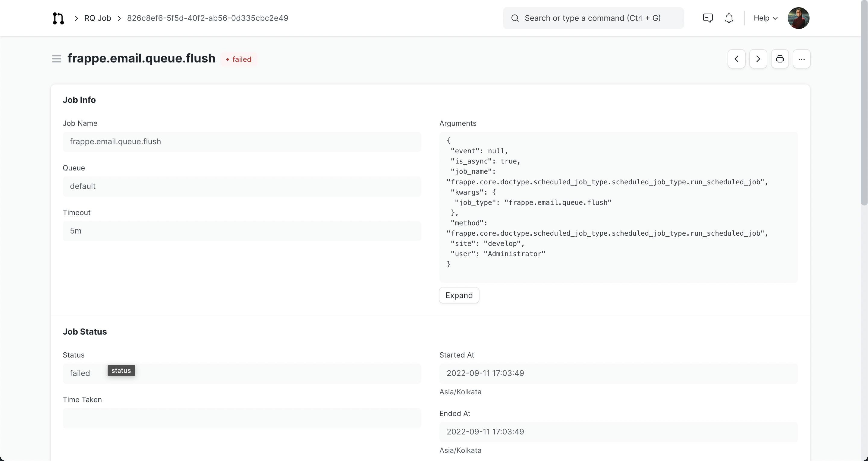Click the red failed status indicator

(239, 59)
